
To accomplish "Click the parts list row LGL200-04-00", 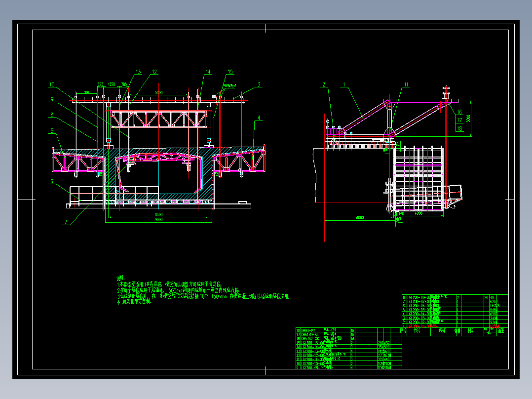I will point(455,314).
